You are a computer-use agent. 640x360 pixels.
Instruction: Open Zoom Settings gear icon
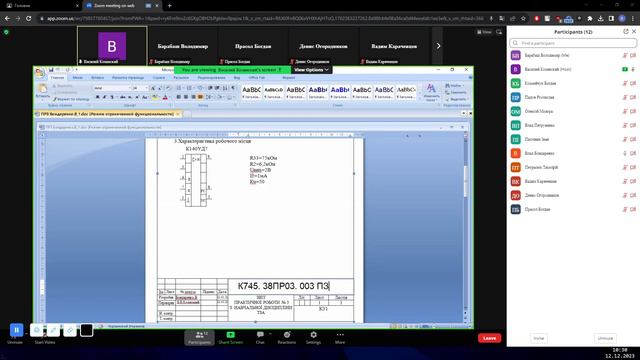click(313, 335)
